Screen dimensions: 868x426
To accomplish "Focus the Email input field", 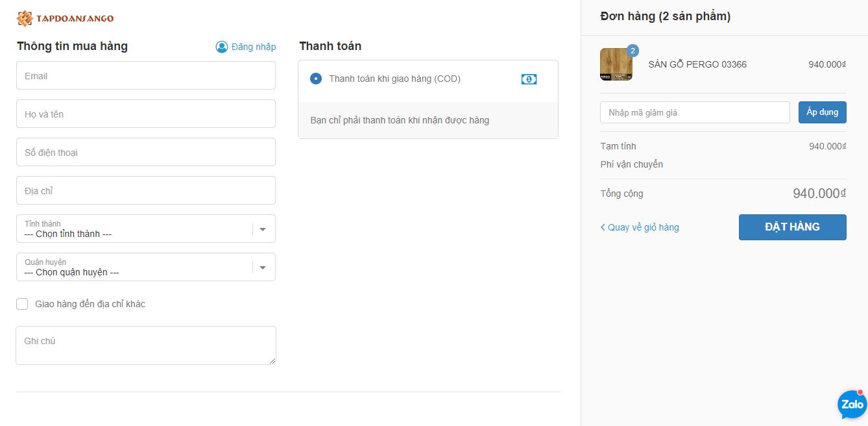I will pos(146,76).
